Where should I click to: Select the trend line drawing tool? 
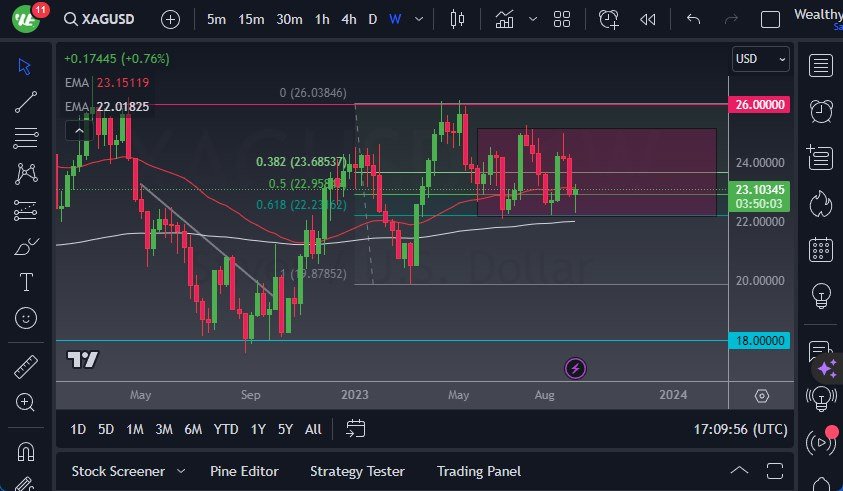pos(26,101)
